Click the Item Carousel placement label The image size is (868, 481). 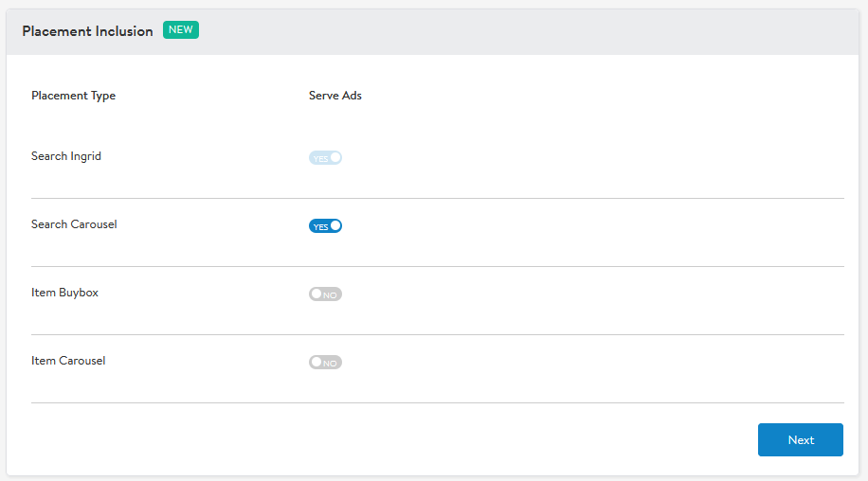[x=68, y=361]
